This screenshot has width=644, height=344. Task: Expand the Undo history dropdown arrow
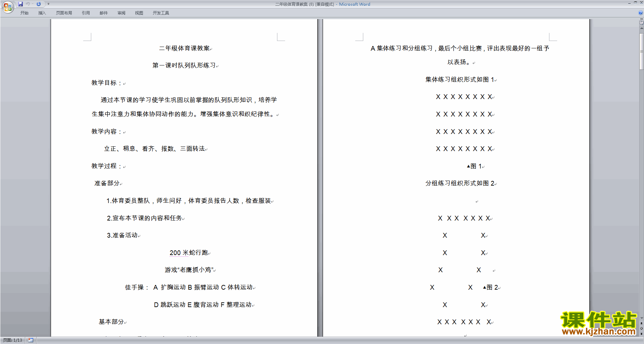point(33,4)
